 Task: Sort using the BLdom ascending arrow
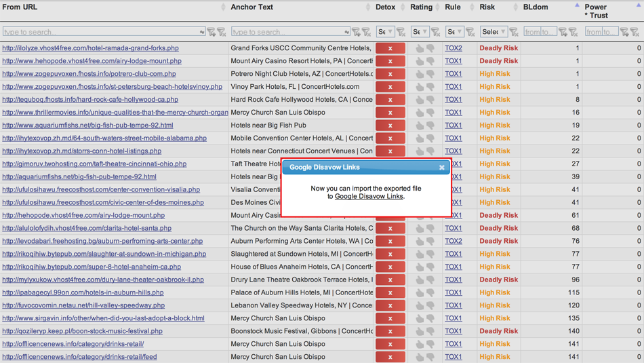[577, 5]
